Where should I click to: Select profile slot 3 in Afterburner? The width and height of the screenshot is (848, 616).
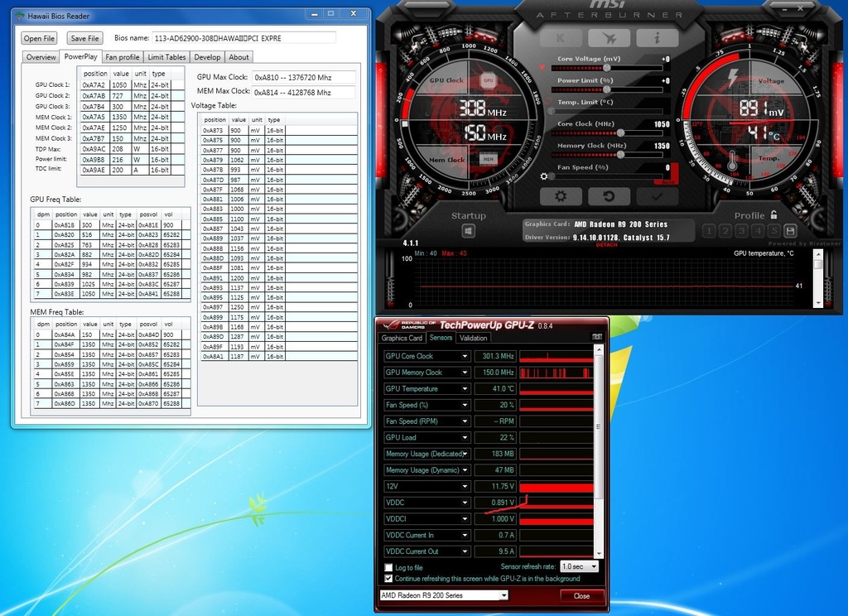pyautogui.click(x=741, y=232)
